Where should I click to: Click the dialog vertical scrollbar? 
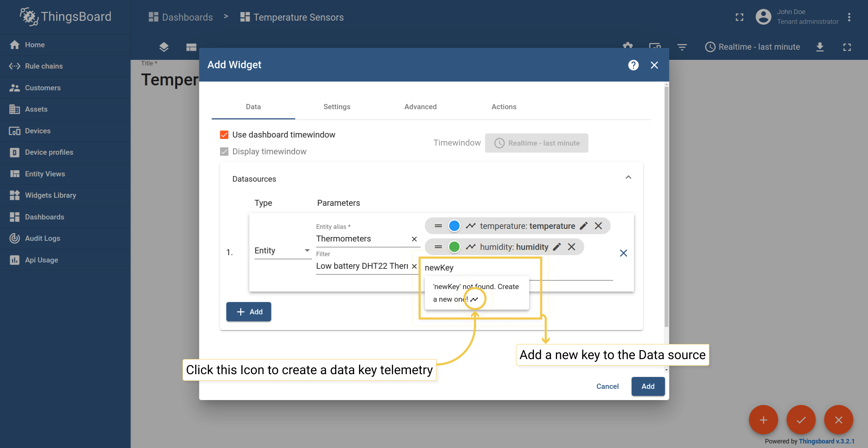[666, 206]
